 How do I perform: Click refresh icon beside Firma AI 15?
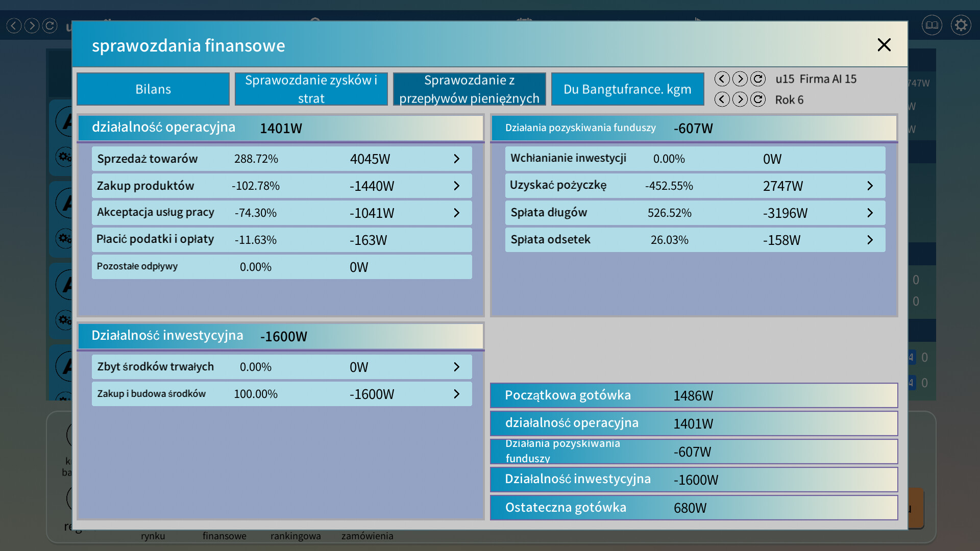pos(758,79)
